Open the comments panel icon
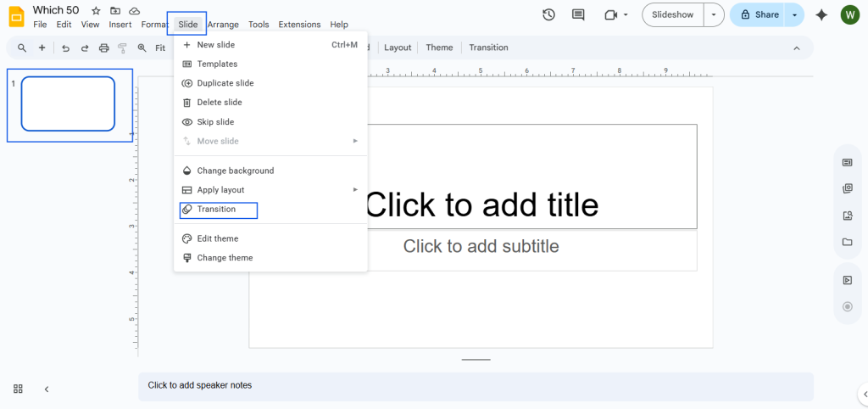The width and height of the screenshot is (868, 409). pyautogui.click(x=578, y=14)
